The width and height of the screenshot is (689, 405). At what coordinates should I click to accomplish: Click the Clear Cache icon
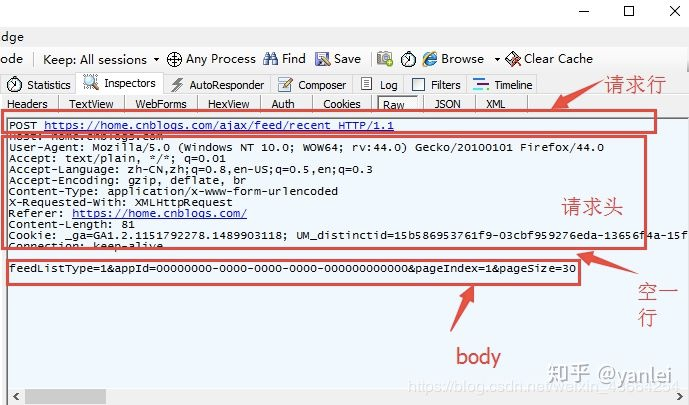click(x=513, y=59)
